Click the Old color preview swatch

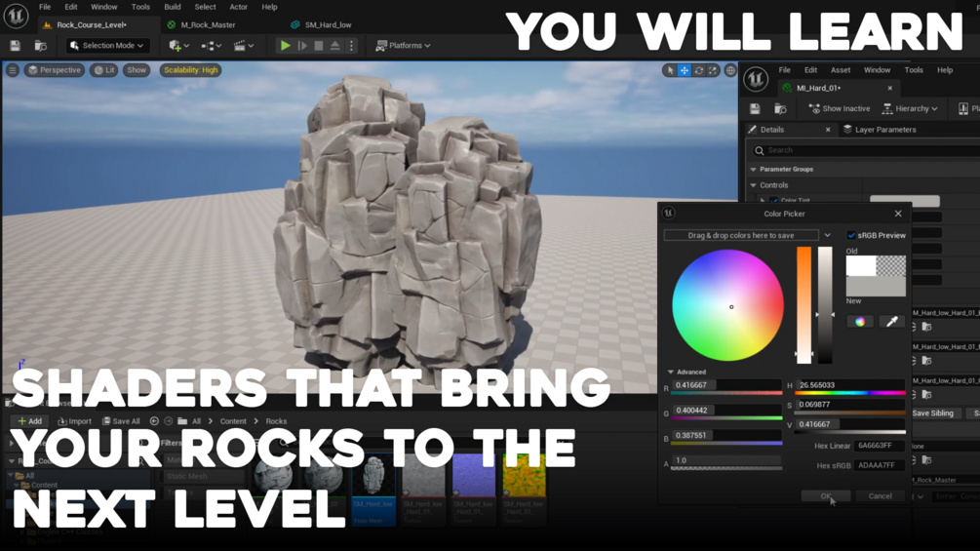click(x=876, y=265)
